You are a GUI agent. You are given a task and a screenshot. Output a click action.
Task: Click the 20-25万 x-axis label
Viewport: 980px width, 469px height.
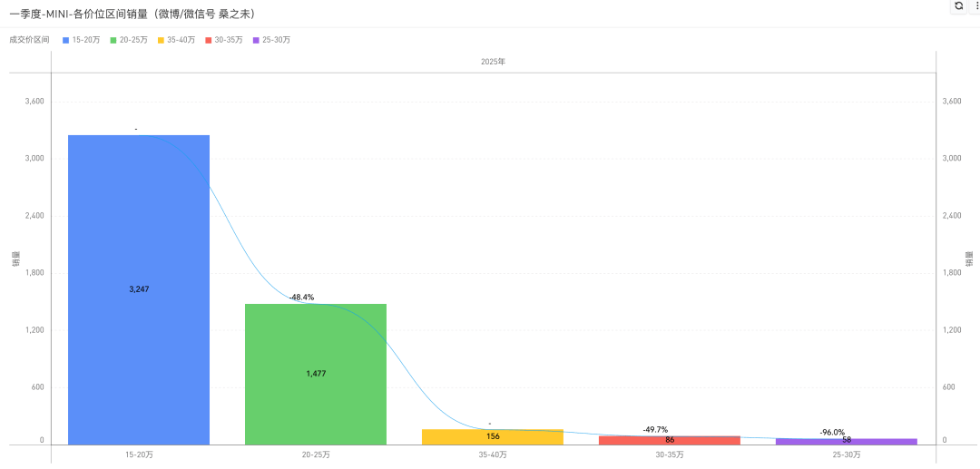point(316,455)
